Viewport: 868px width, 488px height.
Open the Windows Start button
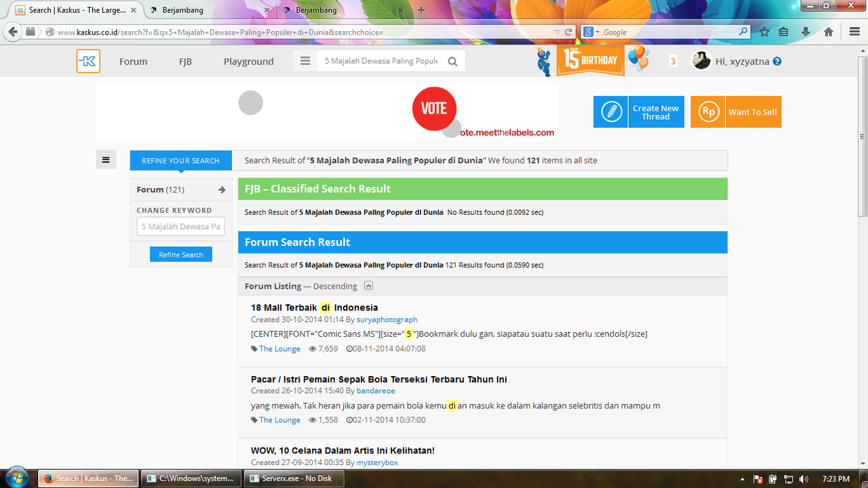tap(16, 478)
